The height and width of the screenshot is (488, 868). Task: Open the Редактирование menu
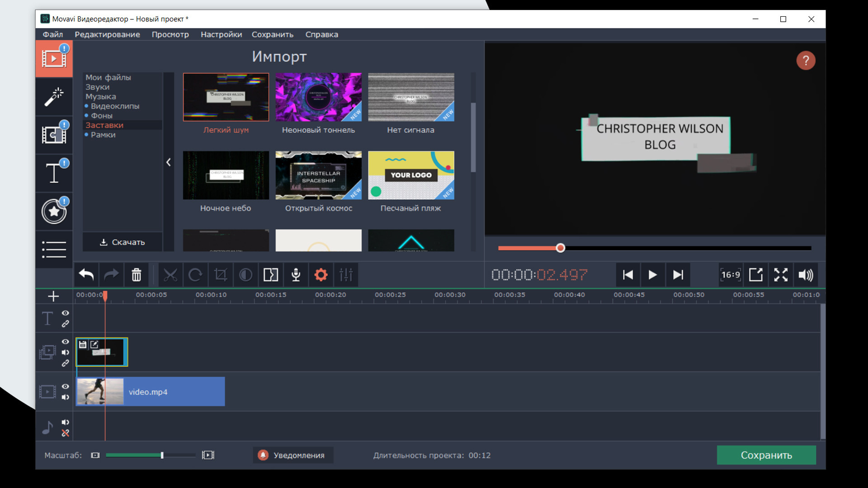pyautogui.click(x=107, y=34)
